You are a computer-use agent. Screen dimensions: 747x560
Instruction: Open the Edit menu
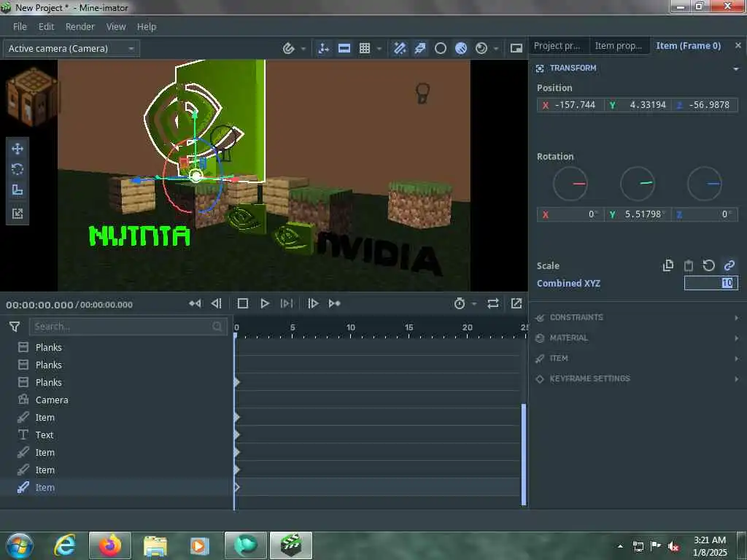coord(46,27)
